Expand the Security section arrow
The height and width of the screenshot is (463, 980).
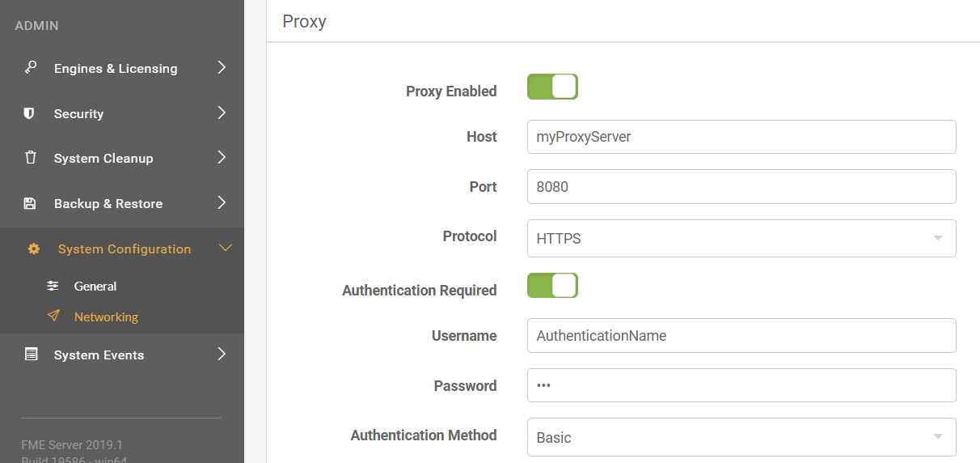[222, 113]
